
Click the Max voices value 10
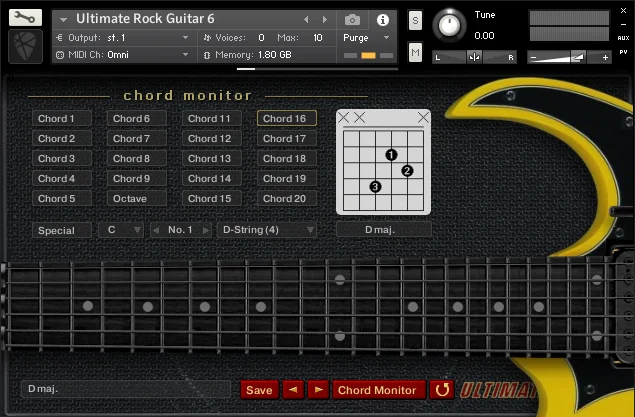click(x=318, y=38)
